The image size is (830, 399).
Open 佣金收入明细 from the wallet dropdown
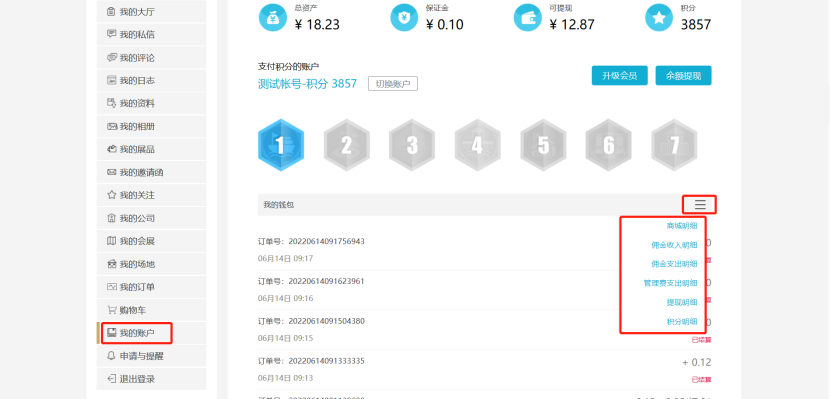tap(674, 245)
